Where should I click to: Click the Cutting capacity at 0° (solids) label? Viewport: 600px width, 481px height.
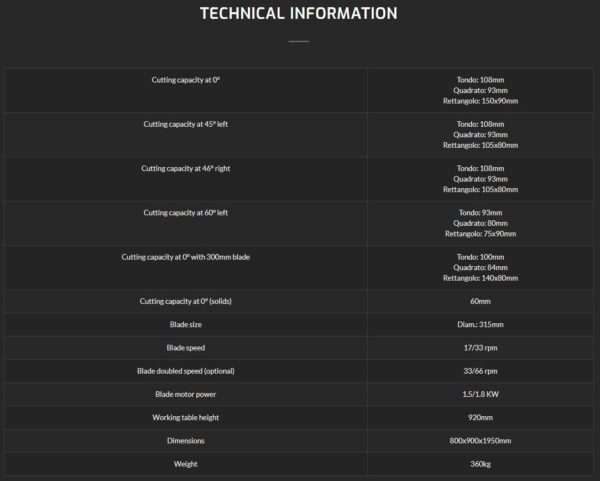(x=186, y=302)
